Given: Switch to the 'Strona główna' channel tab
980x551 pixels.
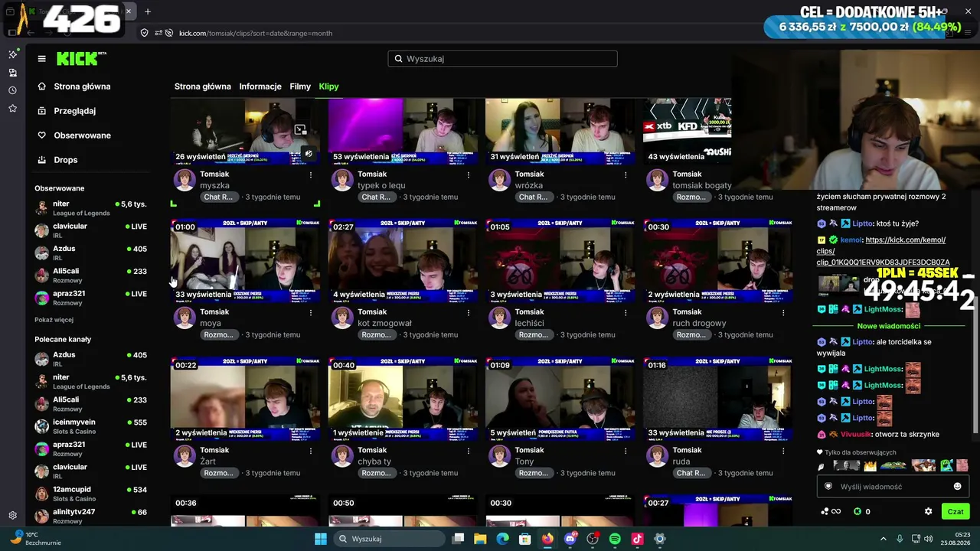Looking at the screenshot, I should point(202,86).
